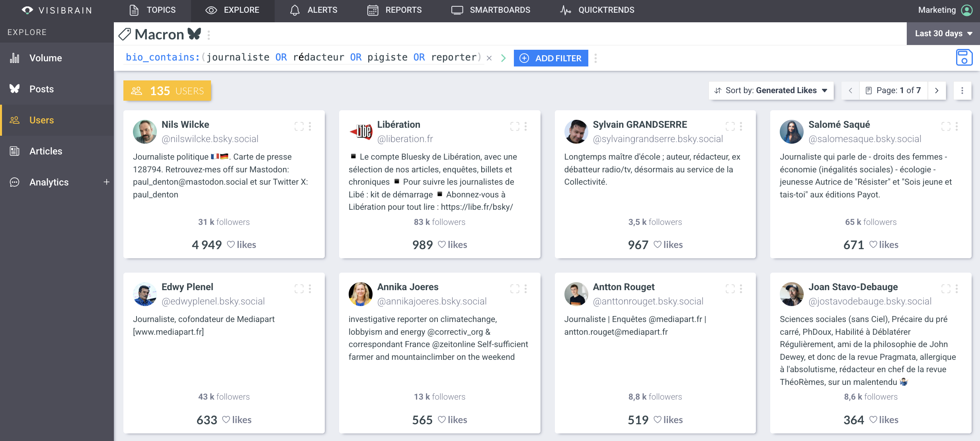The height and width of the screenshot is (441, 980).
Task: Open Annika Joeres card menu
Action: pyautogui.click(x=525, y=289)
